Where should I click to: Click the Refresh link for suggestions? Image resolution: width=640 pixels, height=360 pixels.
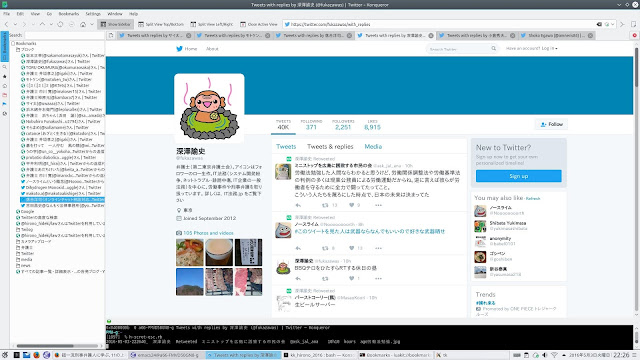point(533,199)
